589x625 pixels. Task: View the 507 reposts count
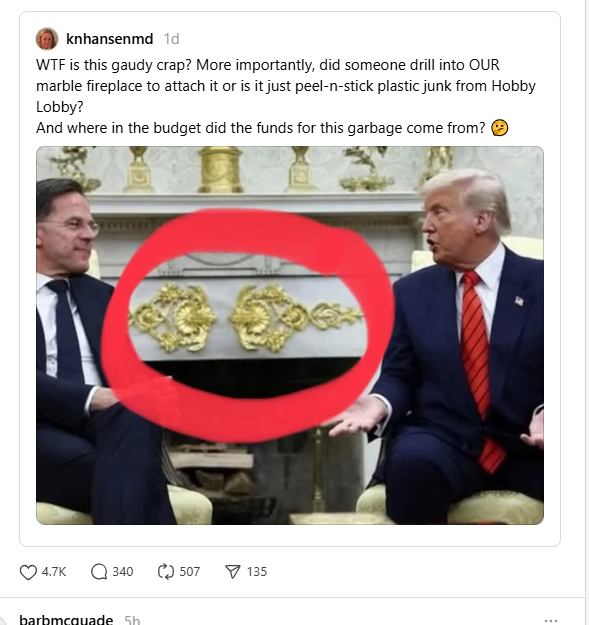190,572
